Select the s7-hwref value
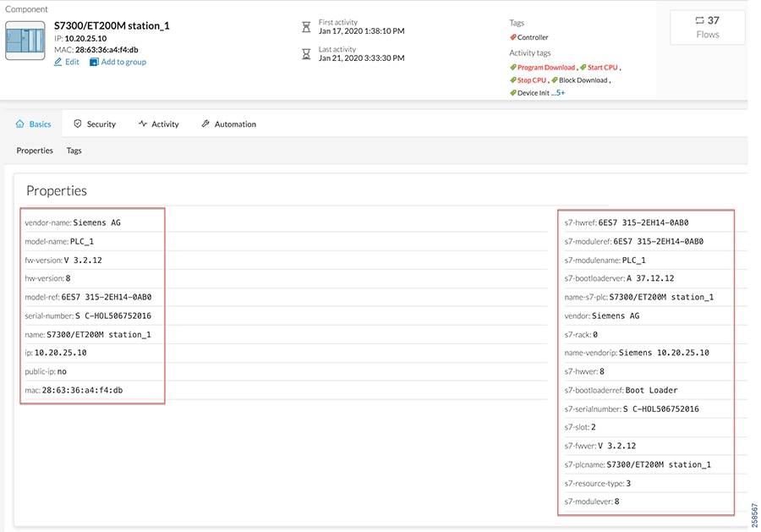761x532 pixels. tap(643, 222)
